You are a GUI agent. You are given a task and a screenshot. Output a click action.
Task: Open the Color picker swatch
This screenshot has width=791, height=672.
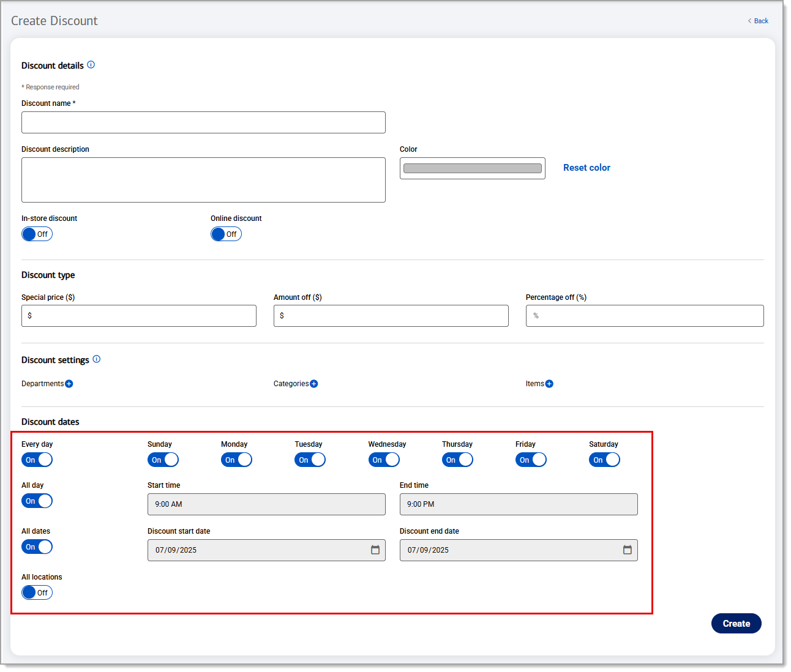(x=473, y=168)
